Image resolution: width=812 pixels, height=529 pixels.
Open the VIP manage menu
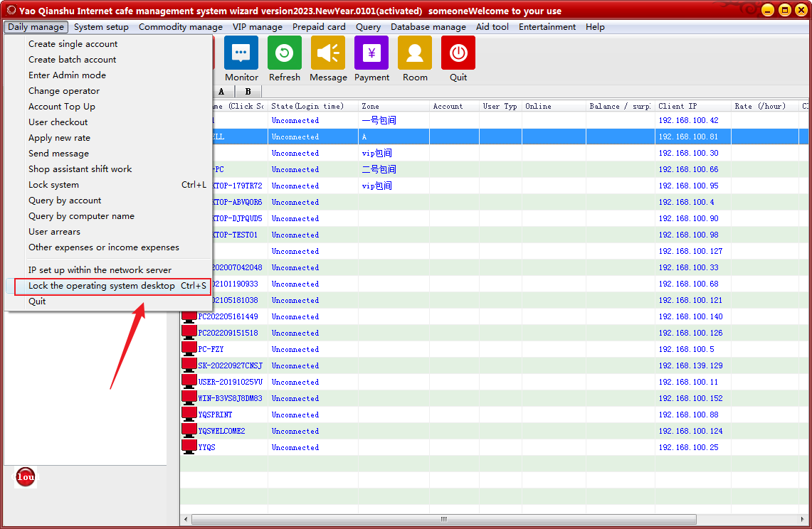(x=258, y=27)
